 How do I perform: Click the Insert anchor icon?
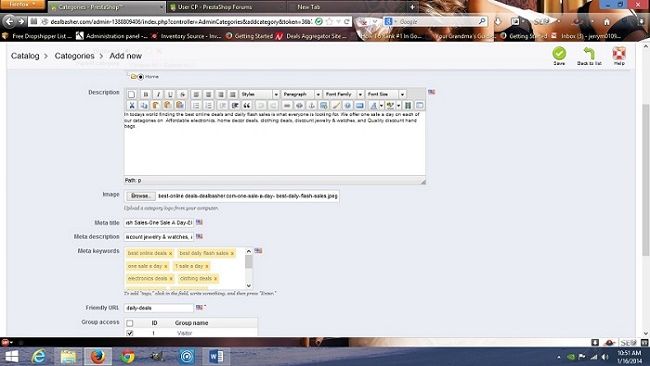(311, 105)
